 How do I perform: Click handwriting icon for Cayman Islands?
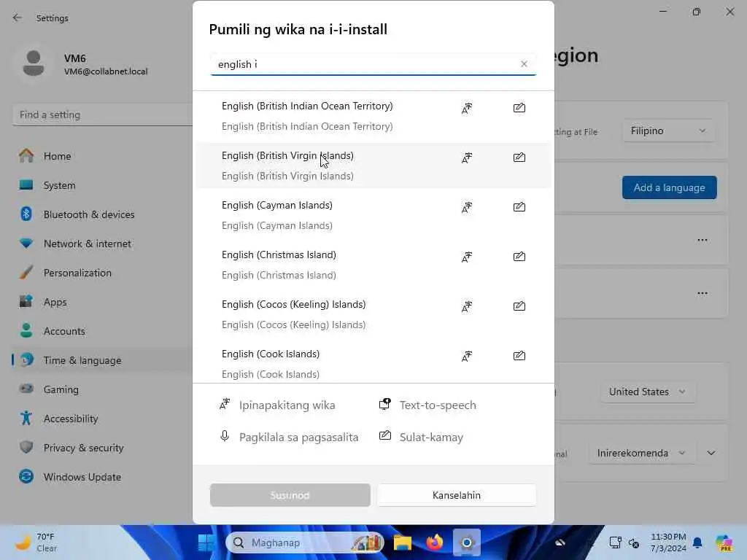click(x=519, y=206)
